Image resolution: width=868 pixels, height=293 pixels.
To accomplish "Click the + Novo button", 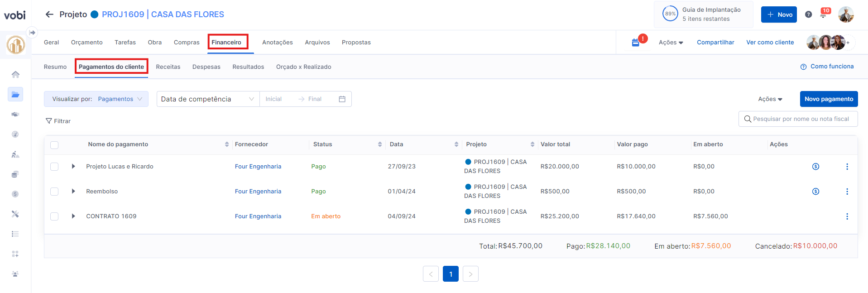I will (x=779, y=14).
